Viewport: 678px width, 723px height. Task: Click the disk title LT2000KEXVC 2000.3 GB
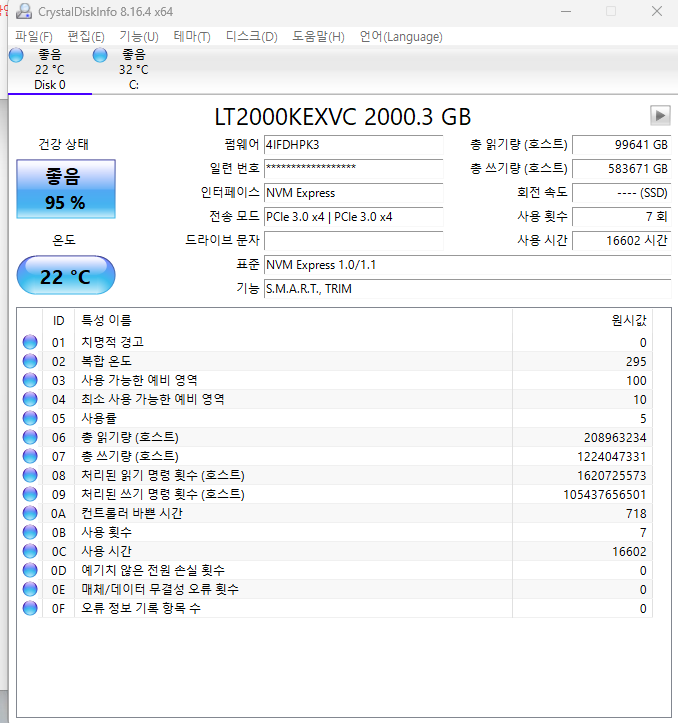click(342, 117)
